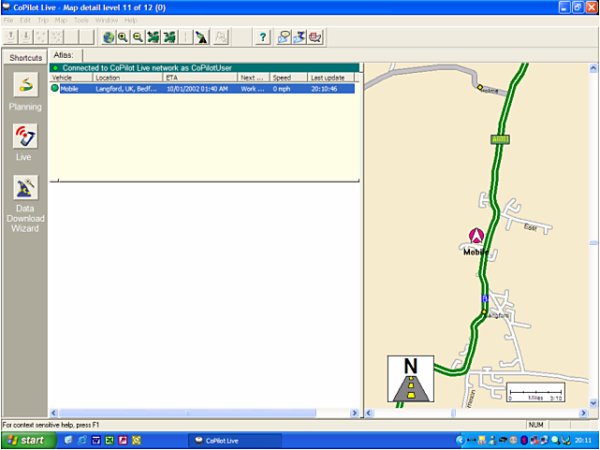Expand hidden system tray icons arrow
The width and height of the screenshot is (600, 450).
[460, 440]
